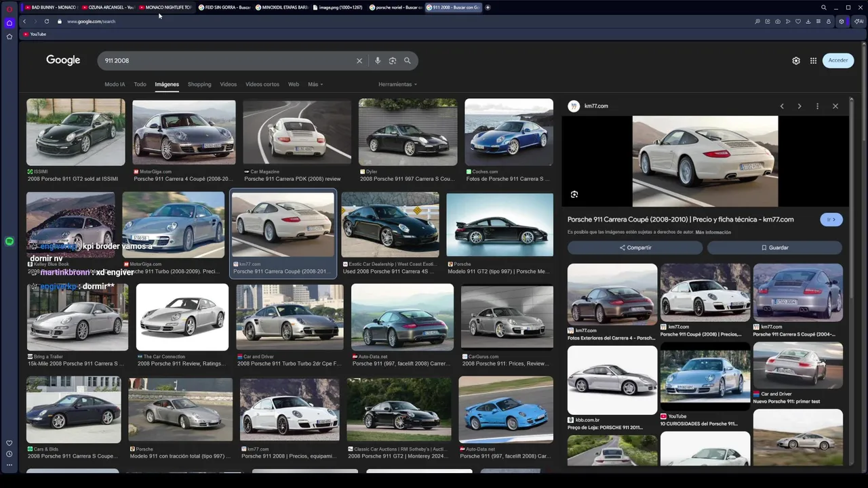Open Google Lens search by image icon

click(393, 60)
